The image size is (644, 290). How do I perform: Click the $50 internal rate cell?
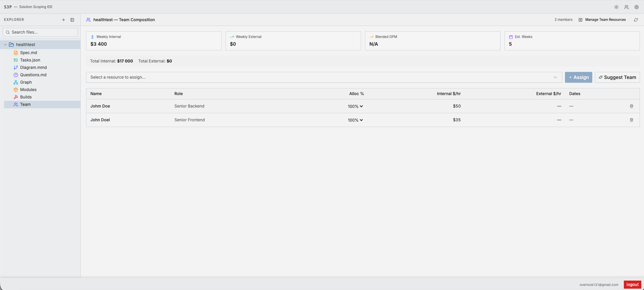tap(457, 106)
